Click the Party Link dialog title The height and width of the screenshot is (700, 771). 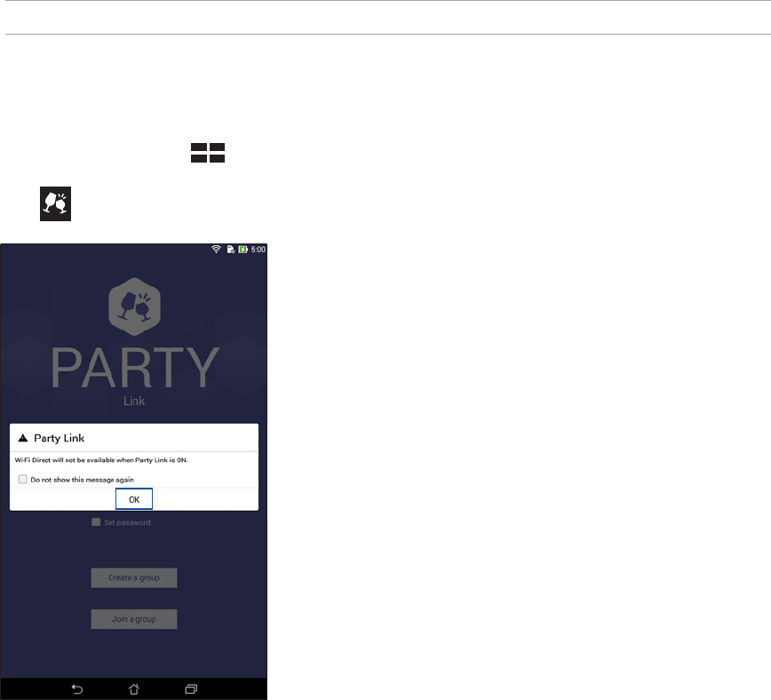click(59, 438)
